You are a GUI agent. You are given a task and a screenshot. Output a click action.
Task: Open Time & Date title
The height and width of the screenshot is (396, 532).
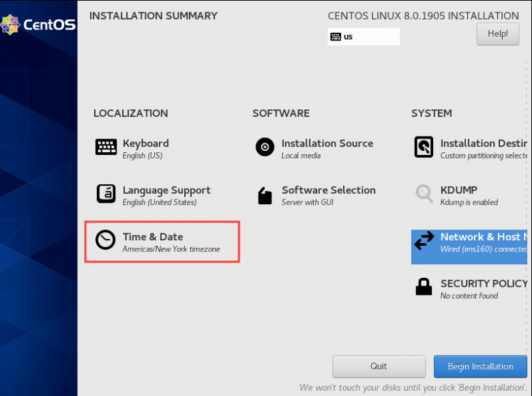pos(153,237)
